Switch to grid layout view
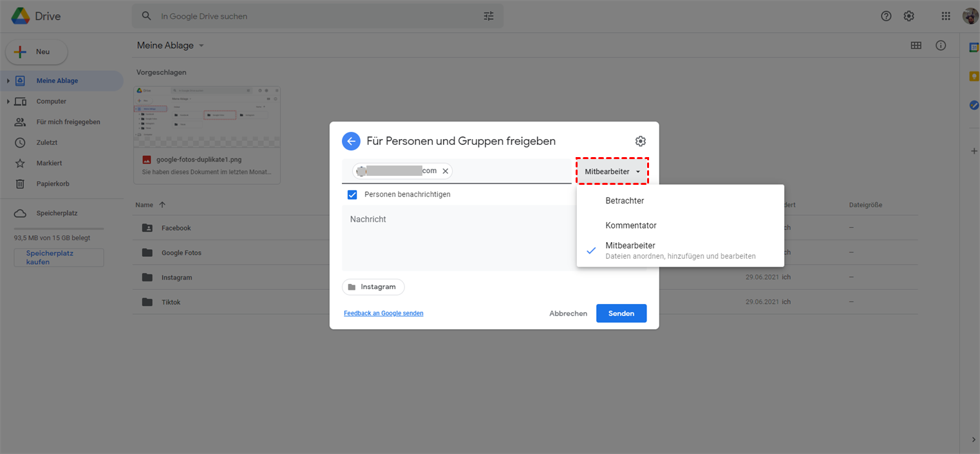 point(916,46)
